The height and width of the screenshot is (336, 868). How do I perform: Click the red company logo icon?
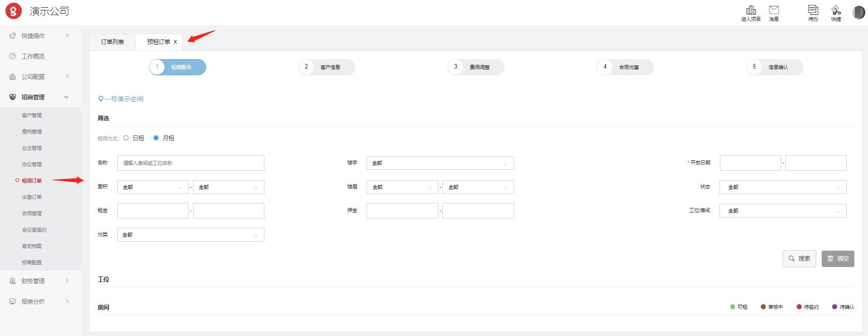tap(13, 11)
